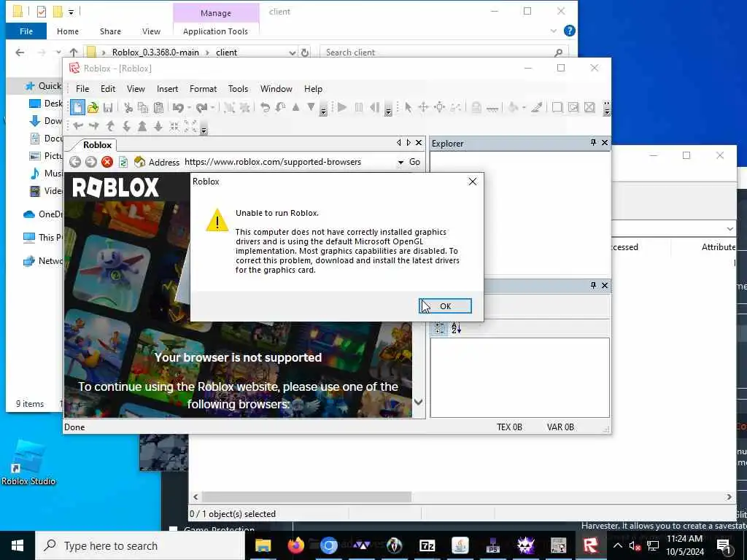747x560 pixels.
Task: Open the Window menu
Action: 276,88
